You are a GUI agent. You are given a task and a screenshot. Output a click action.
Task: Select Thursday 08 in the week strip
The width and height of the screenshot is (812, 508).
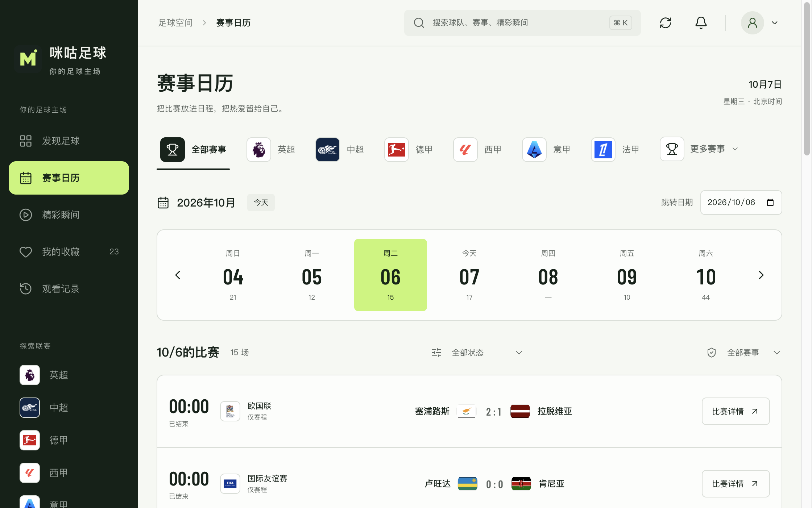tap(548, 275)
